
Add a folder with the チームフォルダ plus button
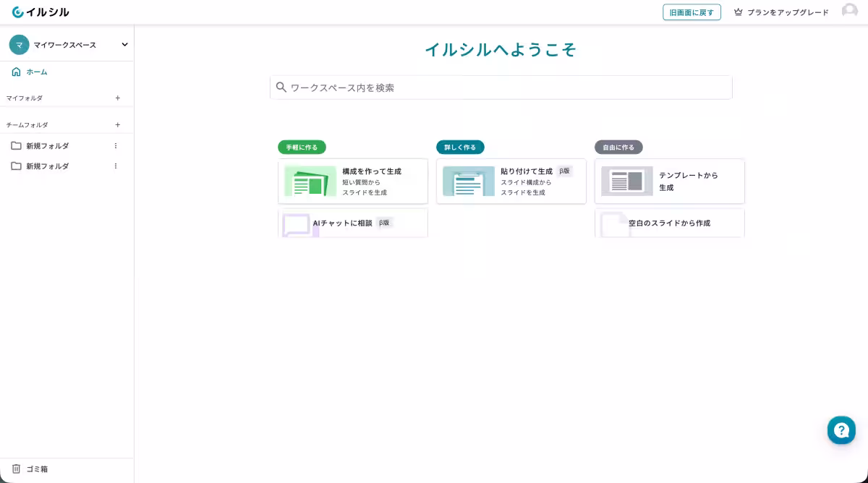pyautogui.click(x=117, y=124)
